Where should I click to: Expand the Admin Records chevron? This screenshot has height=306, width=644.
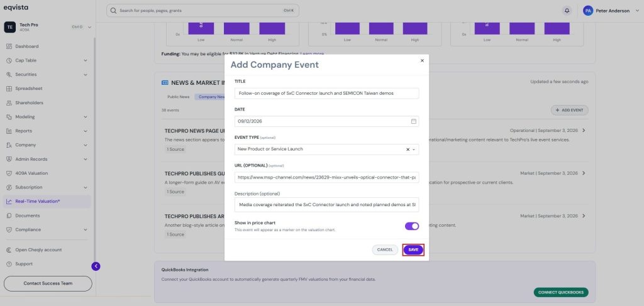(86, 159)
